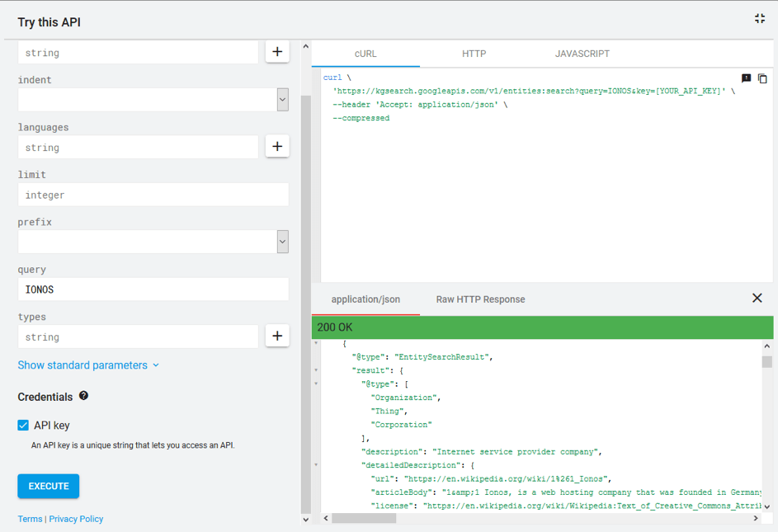This screenshot has height=532, width=778.
Task: Click the "EntitySearchResult" value in JSON
Action: click(441, 357)
